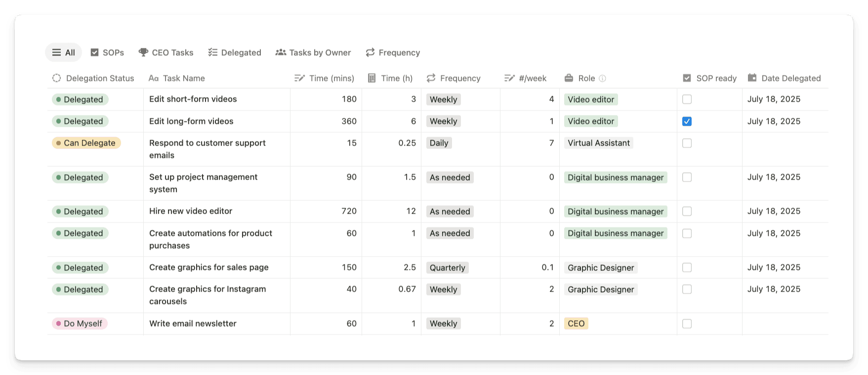The height and width of the screenshot is (375, 868).
Task: Tick SOP ready for Write email newsletter
Action: pos(687,324)
